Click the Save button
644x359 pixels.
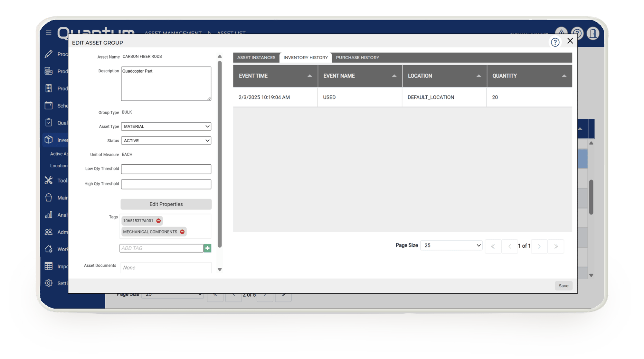pyautogui.click(x=563, y=286)
